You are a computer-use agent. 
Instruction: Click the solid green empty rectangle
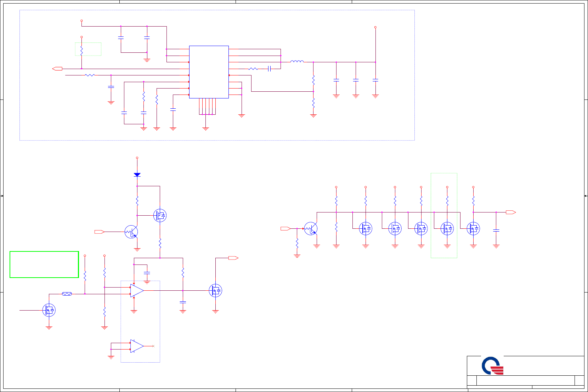coord(44,265)
